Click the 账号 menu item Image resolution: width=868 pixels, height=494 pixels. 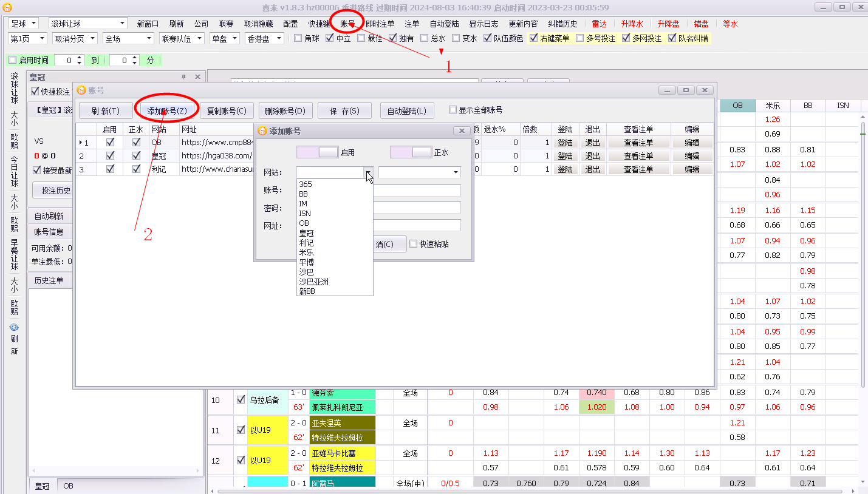click(x=347, y=24)
